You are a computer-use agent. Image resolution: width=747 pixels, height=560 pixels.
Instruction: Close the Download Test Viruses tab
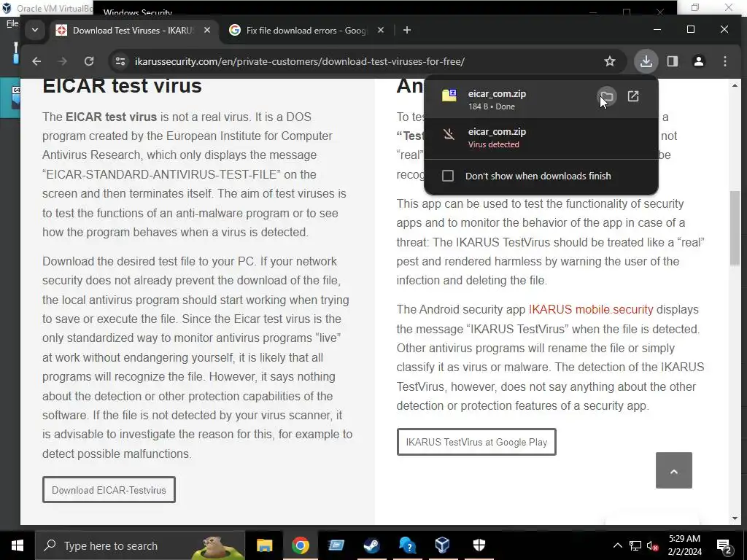(x=207, y=30)
